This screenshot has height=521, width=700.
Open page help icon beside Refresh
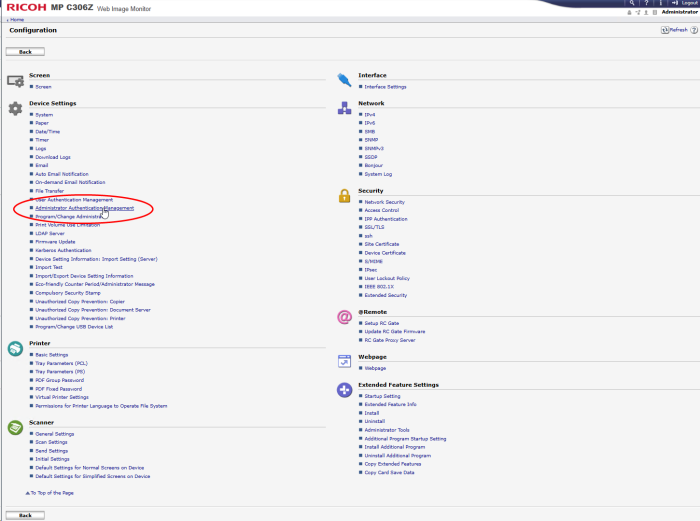pyautogui.click(x=694, y=30)
